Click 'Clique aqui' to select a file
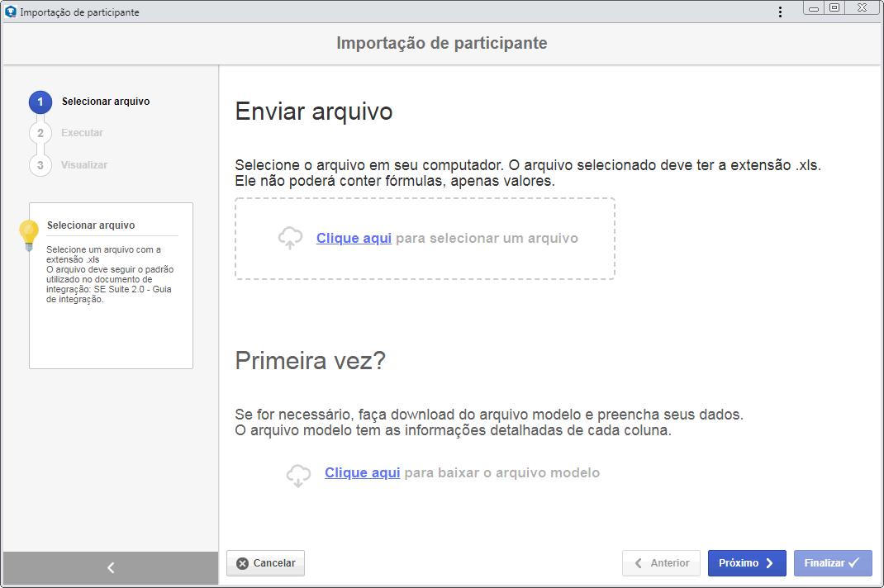This screenshot has height=588, width=884. pyautogui.click(x=354, y=238)
